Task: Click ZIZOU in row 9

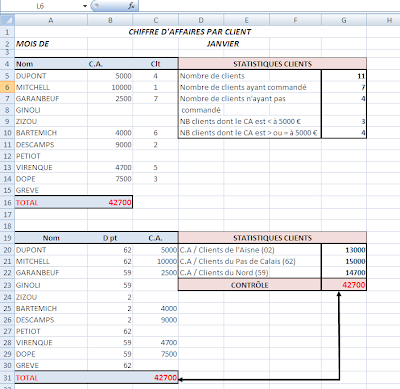Action: 26,121
